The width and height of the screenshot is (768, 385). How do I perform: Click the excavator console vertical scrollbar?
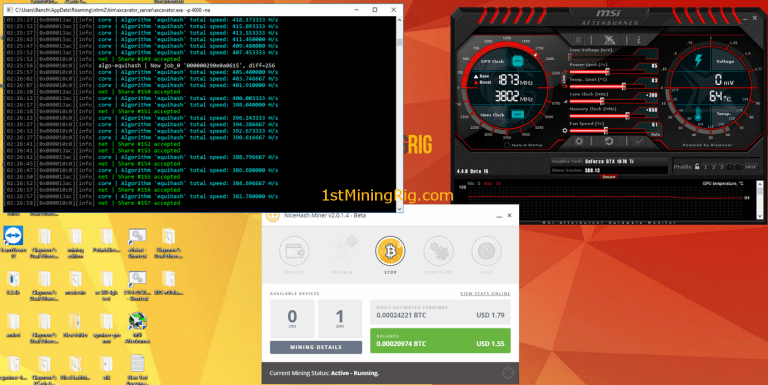[x=399, y=114]
